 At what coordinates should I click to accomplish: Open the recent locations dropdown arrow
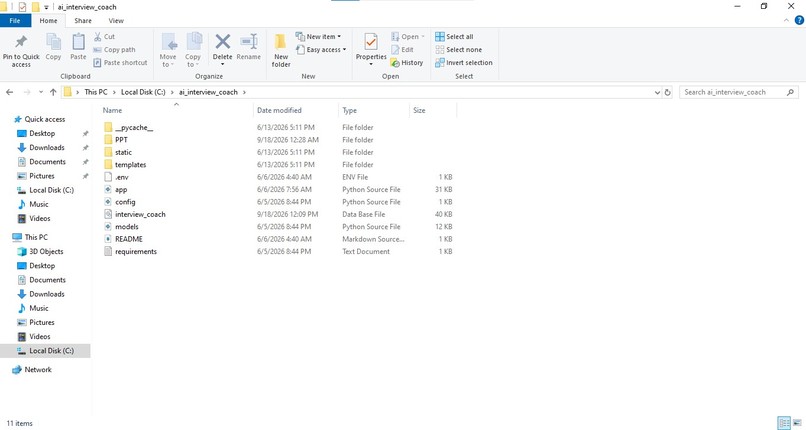pos(41,92)
